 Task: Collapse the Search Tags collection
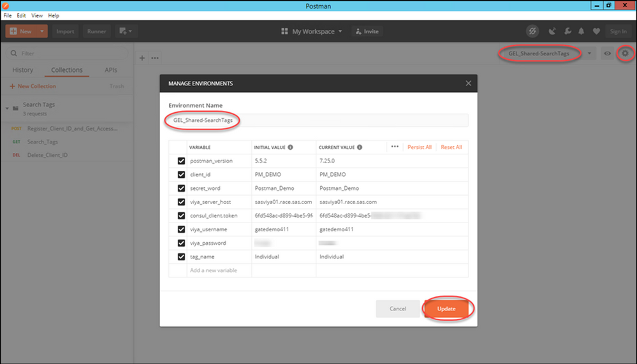pos(7,108)
